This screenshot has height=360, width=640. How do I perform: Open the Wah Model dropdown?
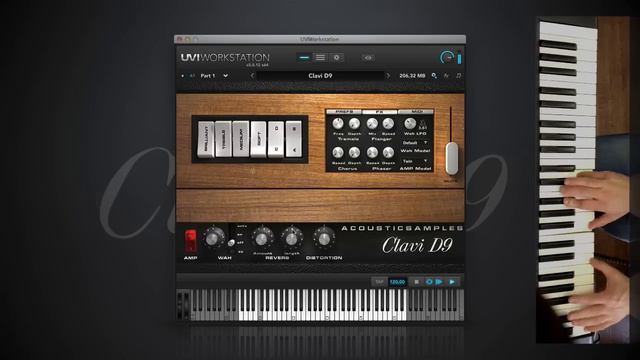click(x=415, y=143)
